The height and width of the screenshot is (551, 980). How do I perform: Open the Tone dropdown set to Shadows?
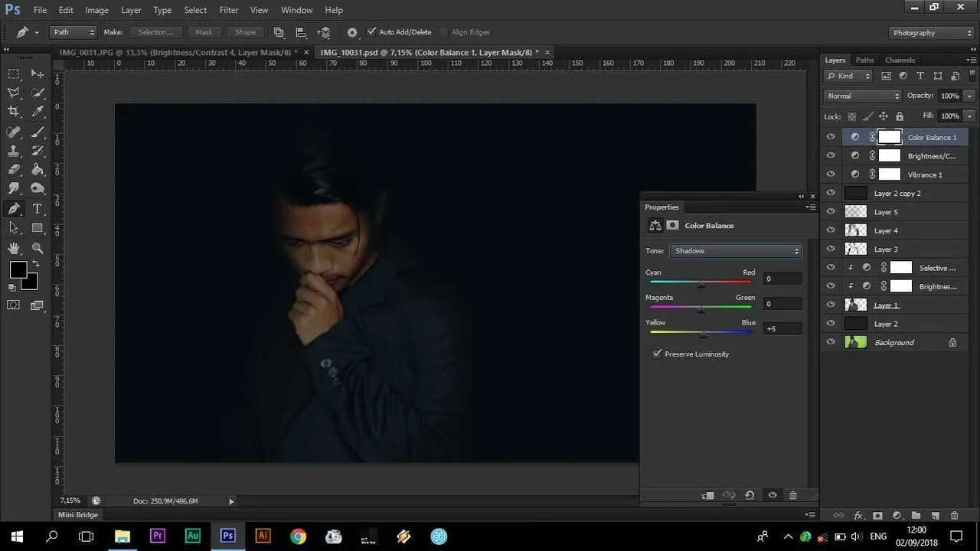click(x=735, y=251)
